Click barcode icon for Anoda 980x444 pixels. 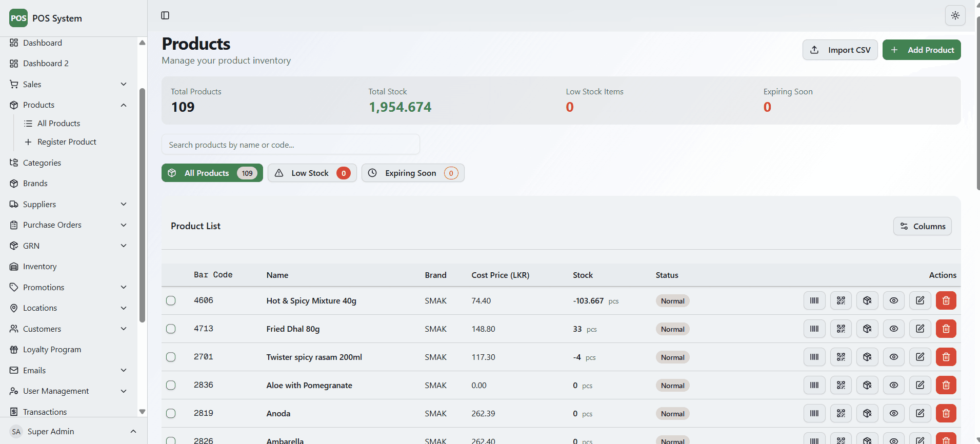[814, 413]
